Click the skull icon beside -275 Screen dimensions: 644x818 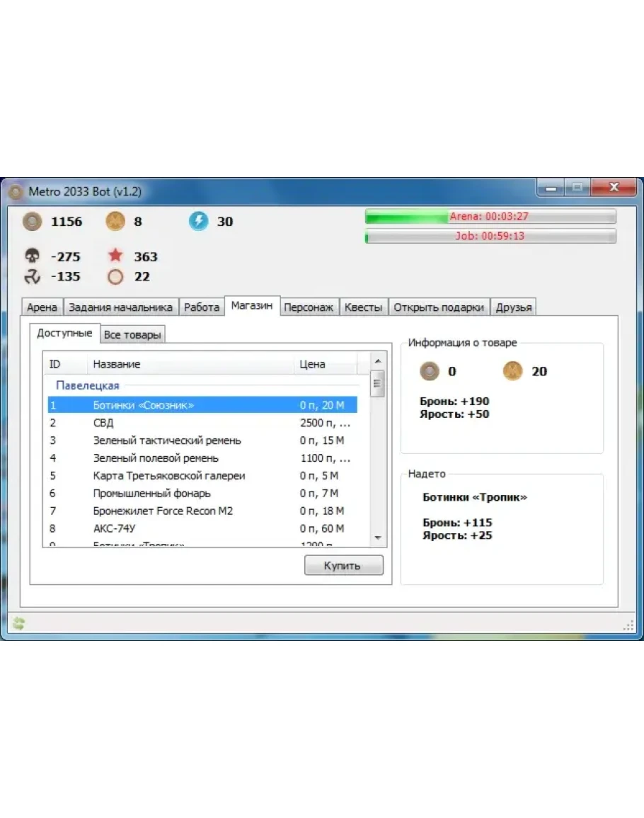(33, 256)
